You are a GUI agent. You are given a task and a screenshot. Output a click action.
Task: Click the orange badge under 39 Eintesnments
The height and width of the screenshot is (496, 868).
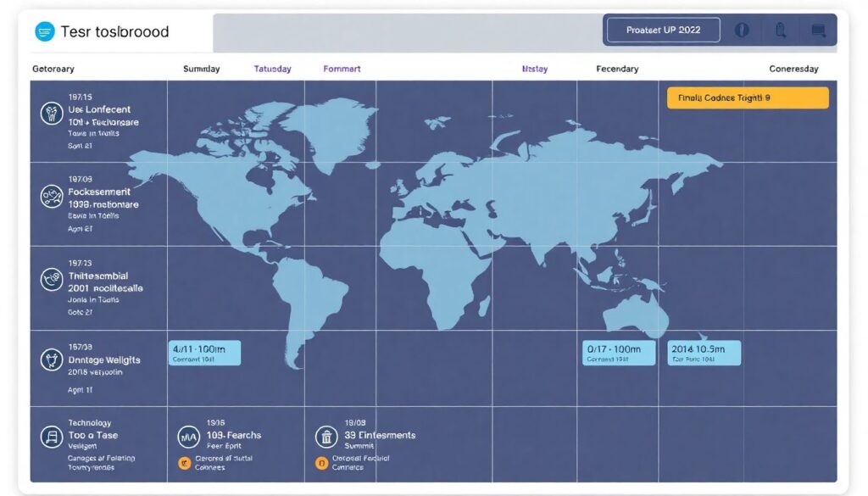[321, 463]
